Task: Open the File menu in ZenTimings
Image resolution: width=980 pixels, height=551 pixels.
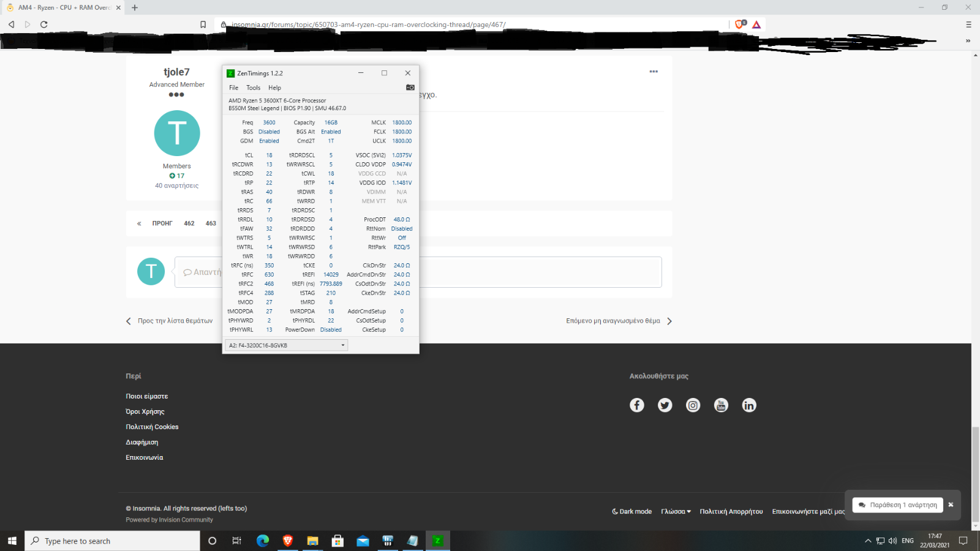Action: coord(233,88)
